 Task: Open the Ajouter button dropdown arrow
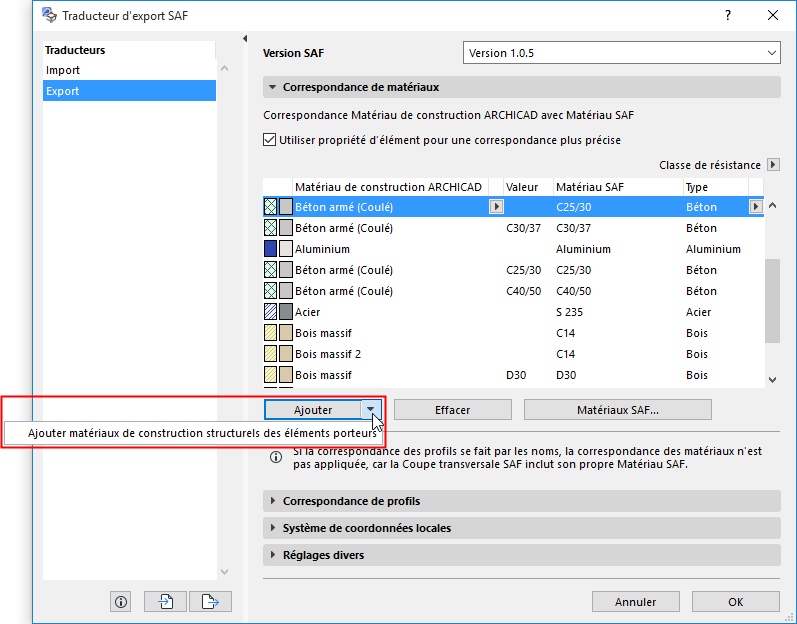(371, 410)
